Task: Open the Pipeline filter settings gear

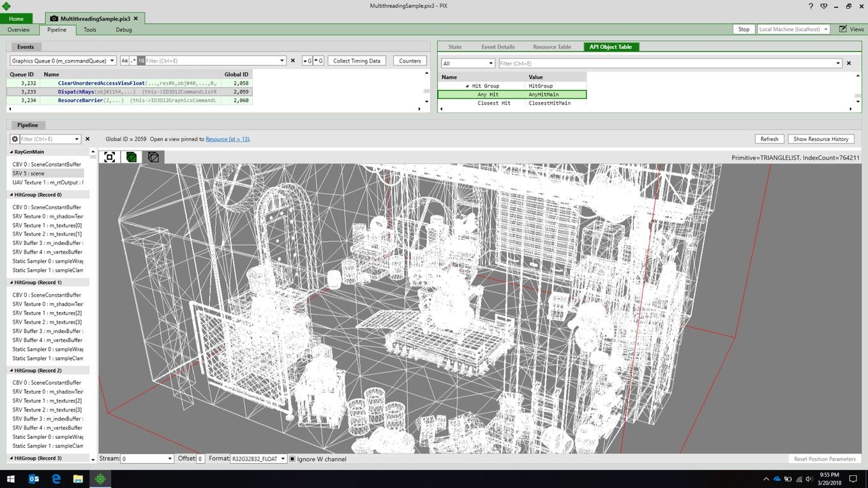Action: (15, 139)
